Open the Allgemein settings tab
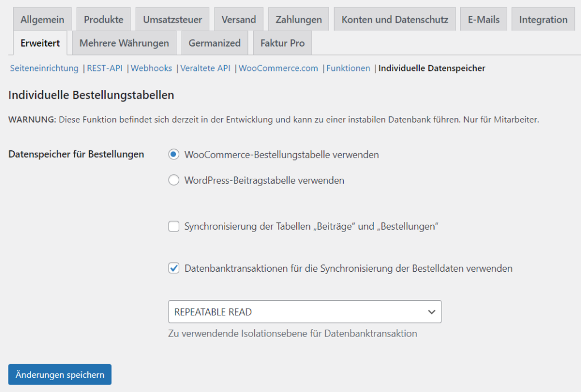This screenshot has height=392, width=581. click(42, 19)
